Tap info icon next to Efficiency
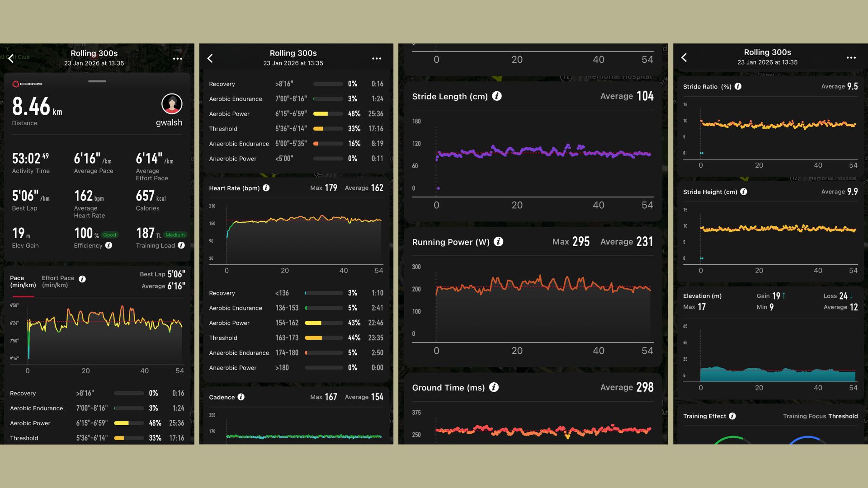868x488 pixels. pos(108,245)
